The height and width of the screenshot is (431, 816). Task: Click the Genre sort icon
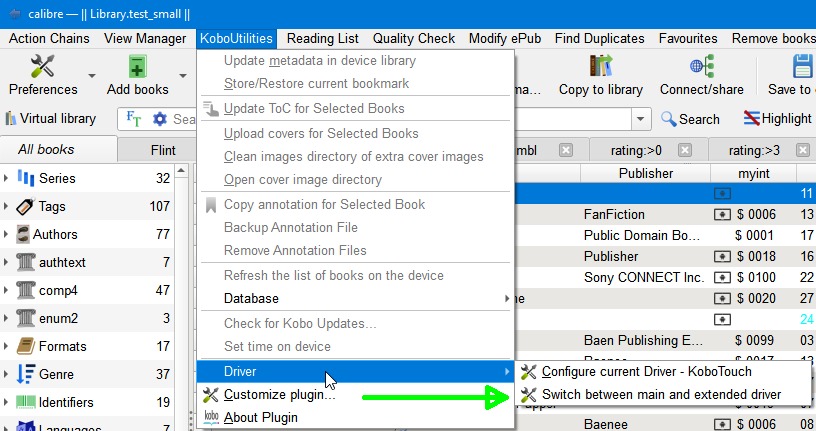coord(26,374)
